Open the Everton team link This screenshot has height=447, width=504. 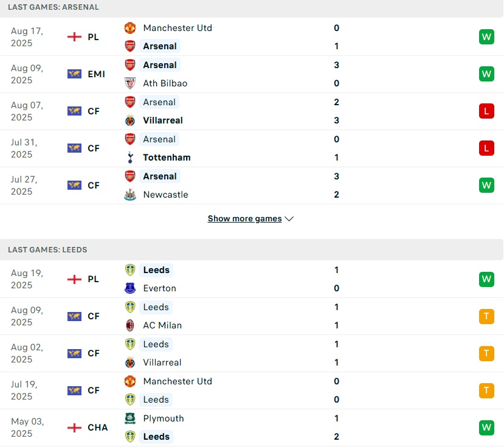tap(159, 288)
